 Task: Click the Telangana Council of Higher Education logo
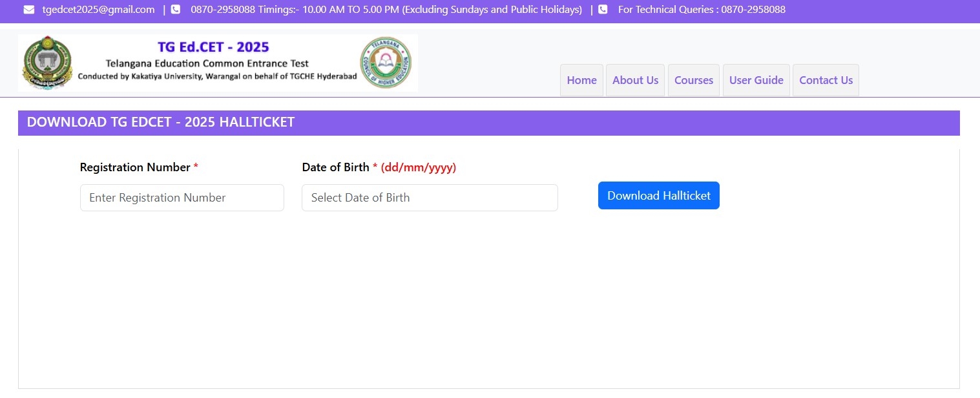pyautogui.click(x=386, y=63)
